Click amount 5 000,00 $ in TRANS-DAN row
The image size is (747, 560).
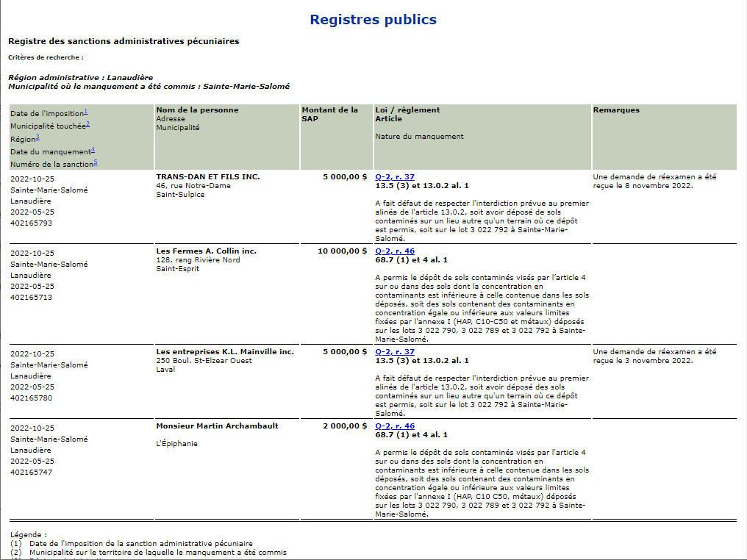tap(345, 176)
